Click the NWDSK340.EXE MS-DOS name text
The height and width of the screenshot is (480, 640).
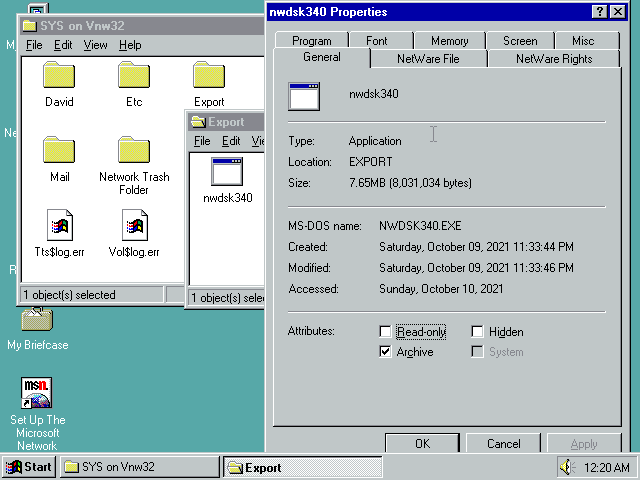tap(420, 226)
